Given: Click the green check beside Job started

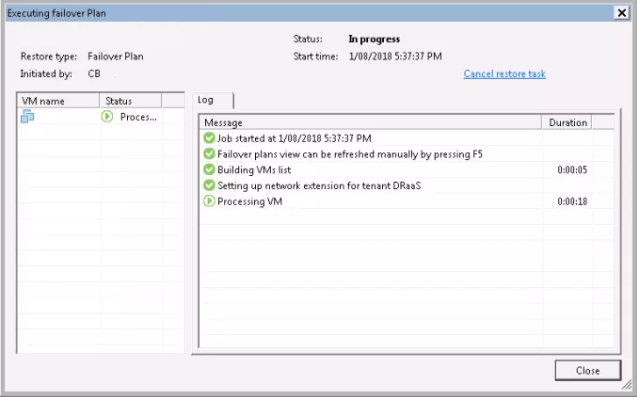Looking at the screenshot, I should (x=209, y=138).
